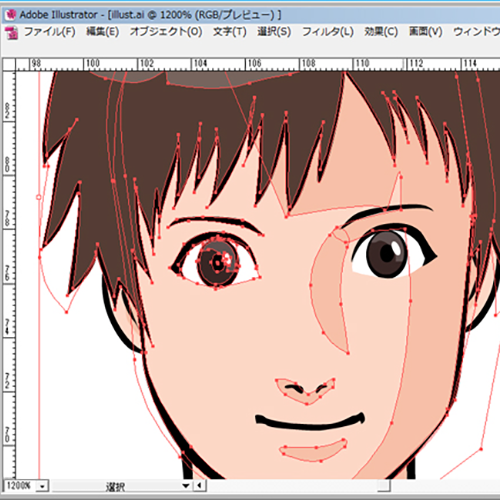The width and height of the screenshot is (500, 500).
Task: Select the unselected right eye iris
Action: coord(387,254)
